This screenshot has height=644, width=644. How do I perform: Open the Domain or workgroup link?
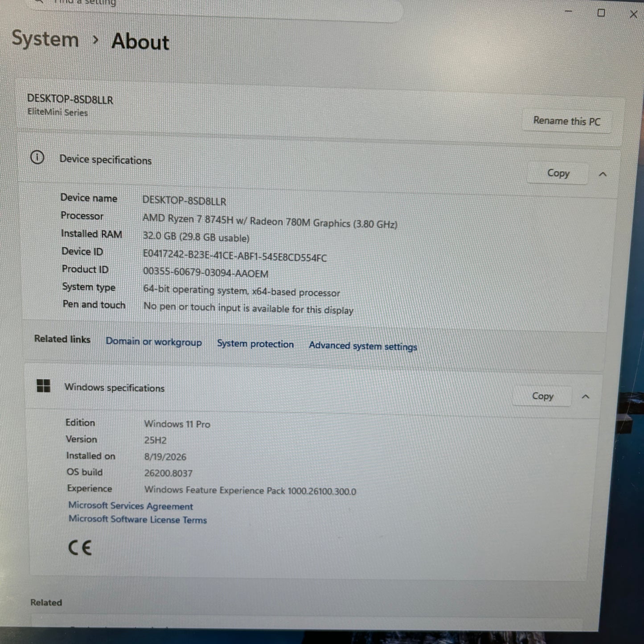point(154,342)
